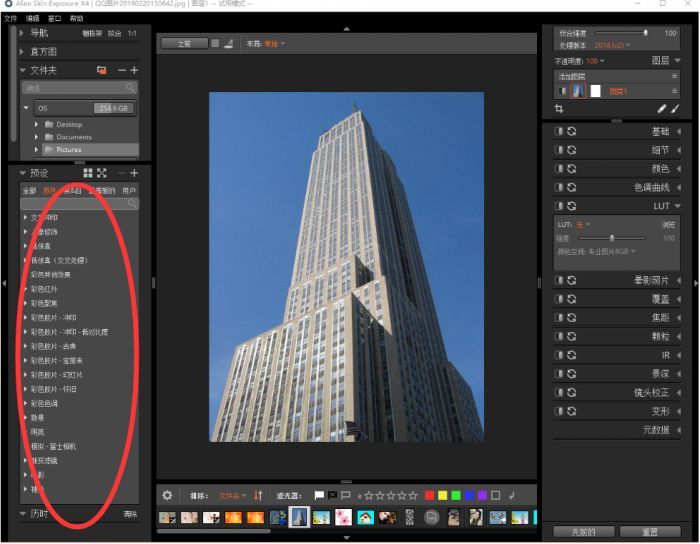
Task: Toggle the 细节 panel on/off switch
Action: coord(559,150)
